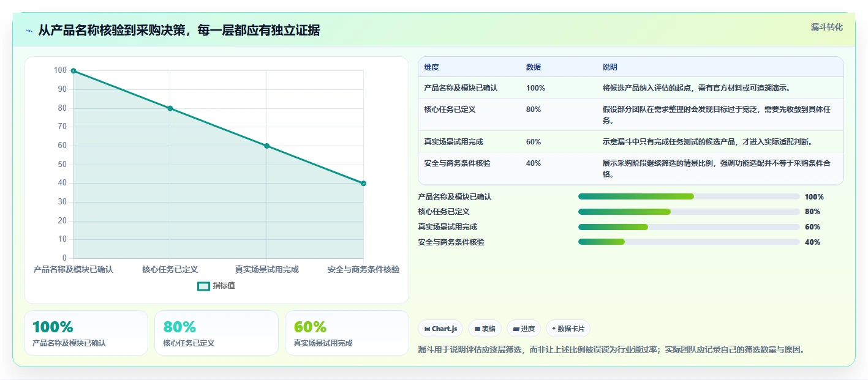Click the 产品名称及模块已确认 progress bar

689,196
